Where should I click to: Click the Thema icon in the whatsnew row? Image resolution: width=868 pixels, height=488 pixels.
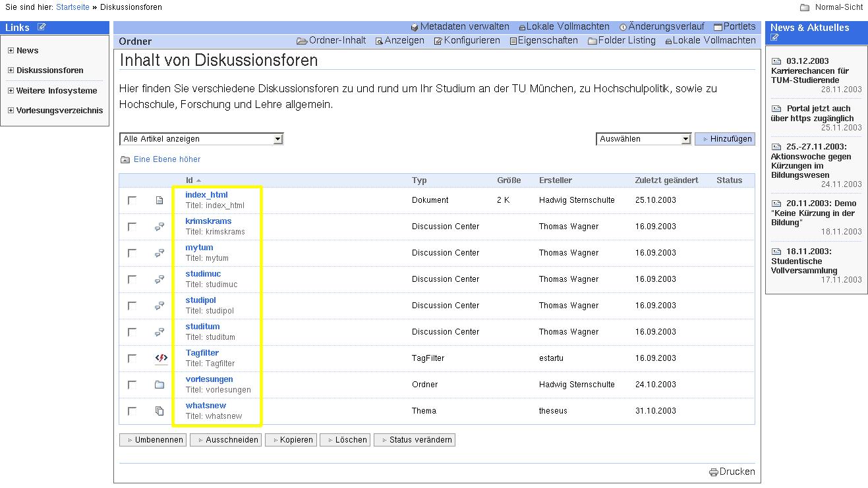159,411
